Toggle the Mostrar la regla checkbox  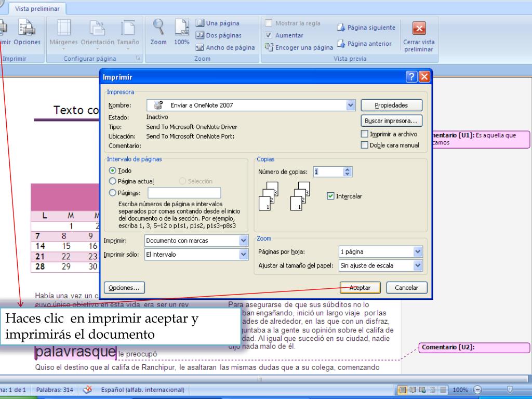(x=269, y=23)
